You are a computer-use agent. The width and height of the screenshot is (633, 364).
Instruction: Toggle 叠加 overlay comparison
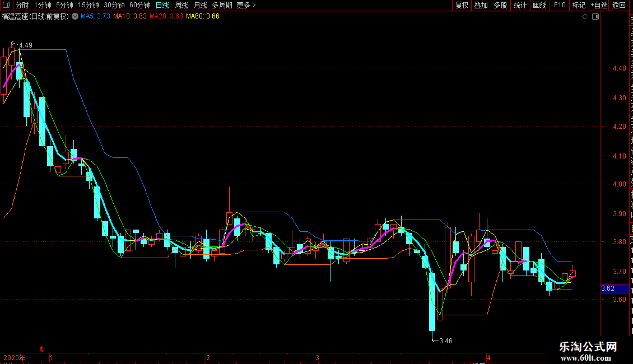[x=481, y=5]
